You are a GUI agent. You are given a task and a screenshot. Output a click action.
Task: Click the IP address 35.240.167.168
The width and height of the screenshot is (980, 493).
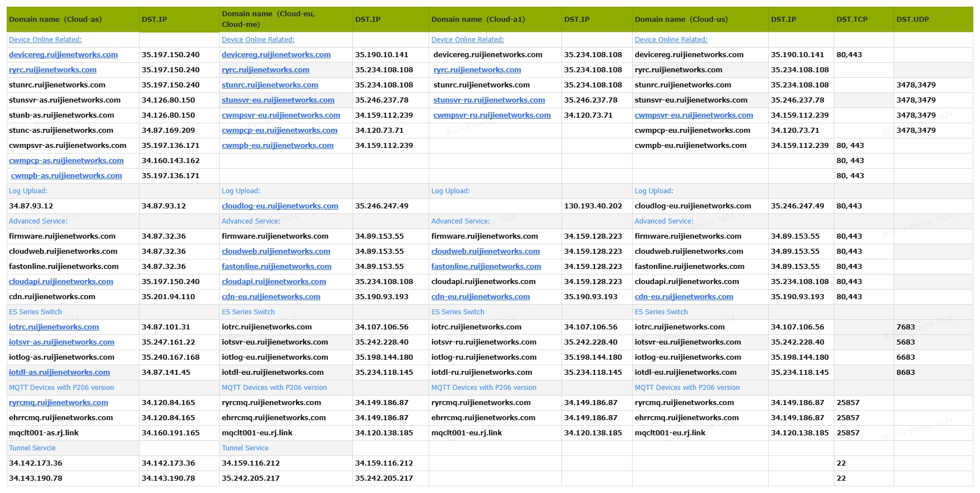[171, 357]
